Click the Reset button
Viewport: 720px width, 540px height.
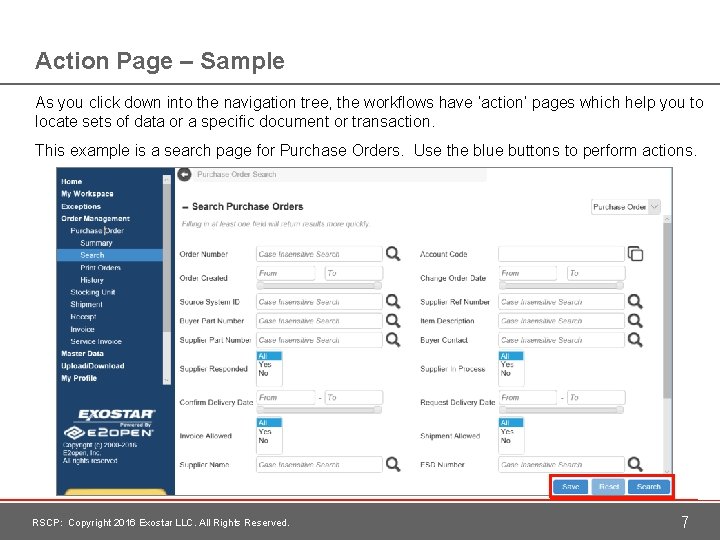(608, 487)
